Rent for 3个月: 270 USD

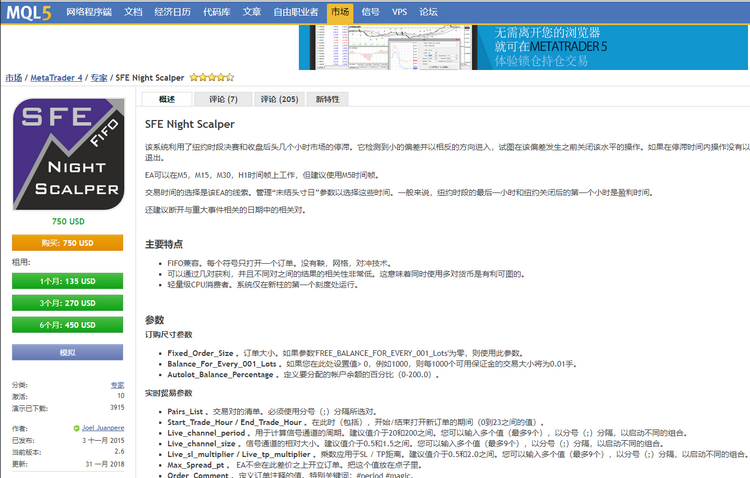point(67,303)
